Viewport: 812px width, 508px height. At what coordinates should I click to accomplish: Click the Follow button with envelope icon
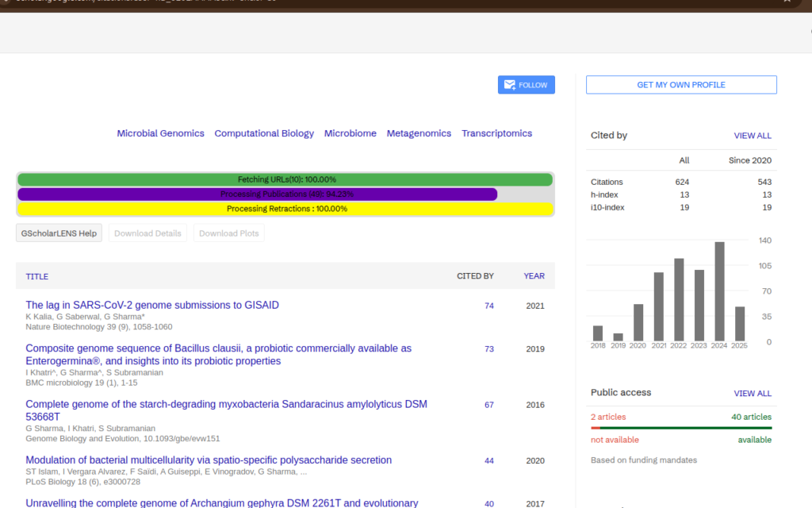(526, 85)
